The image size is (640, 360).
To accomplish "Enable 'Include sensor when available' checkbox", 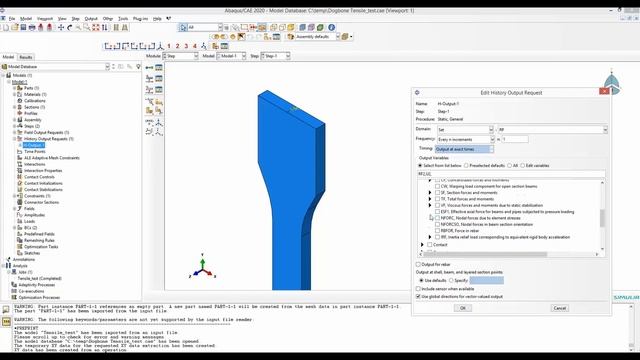I will (x=418, y=289).
